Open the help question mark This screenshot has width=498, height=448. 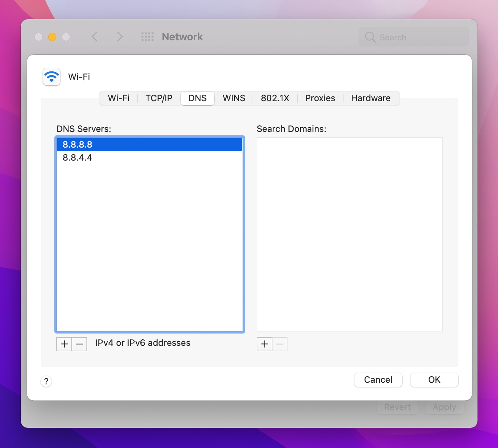46,381
